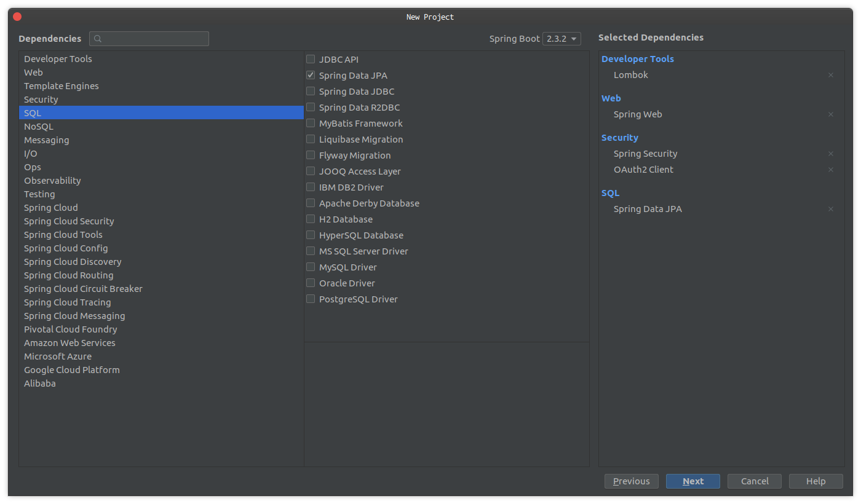This screenshot has width=861, height=504.
Task: Open the Spring Boot version dropdown
Action: [x=561, y=39]
